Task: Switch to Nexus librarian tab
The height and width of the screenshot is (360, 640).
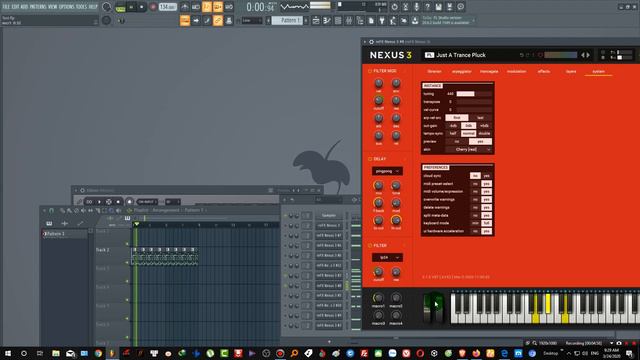Action: (x=434, y=71)
